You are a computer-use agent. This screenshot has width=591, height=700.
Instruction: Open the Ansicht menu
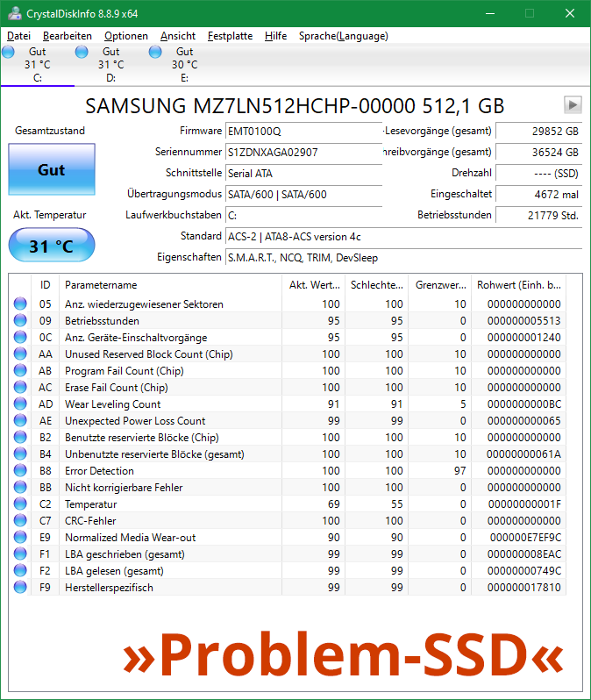tap(178, 36)
